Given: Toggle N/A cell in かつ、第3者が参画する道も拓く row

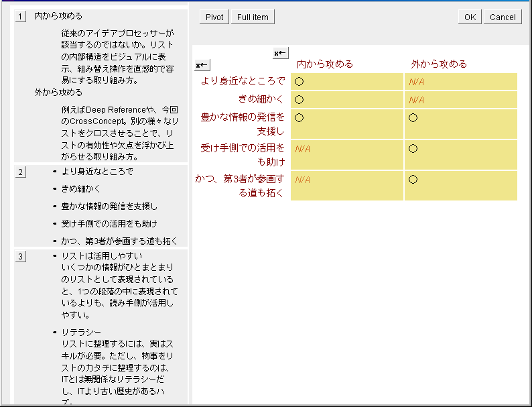Looking at the screenshot, I should 303,180.
